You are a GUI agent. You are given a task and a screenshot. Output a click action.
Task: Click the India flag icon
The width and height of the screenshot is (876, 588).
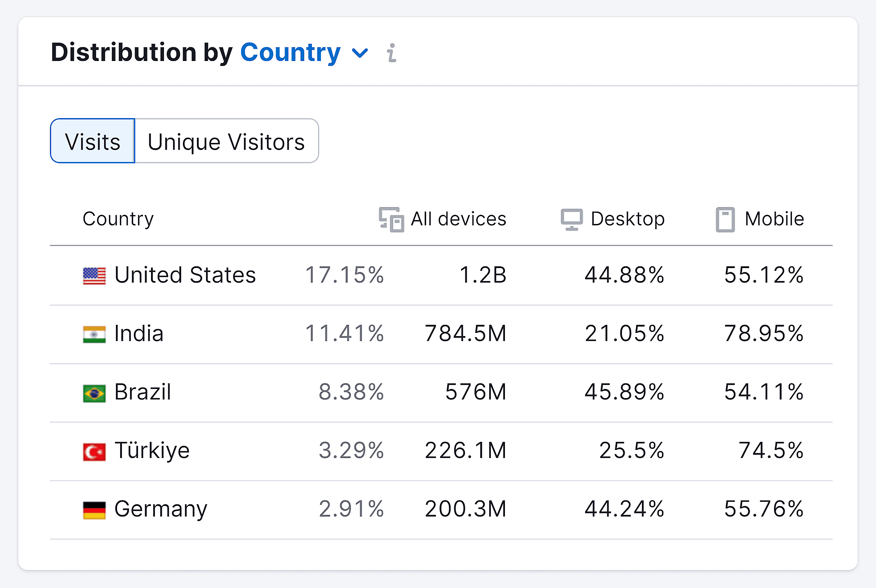point(94,335)
